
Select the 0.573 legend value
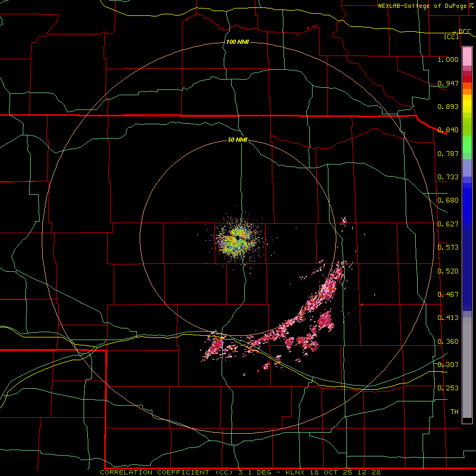(x=448, y=248)
